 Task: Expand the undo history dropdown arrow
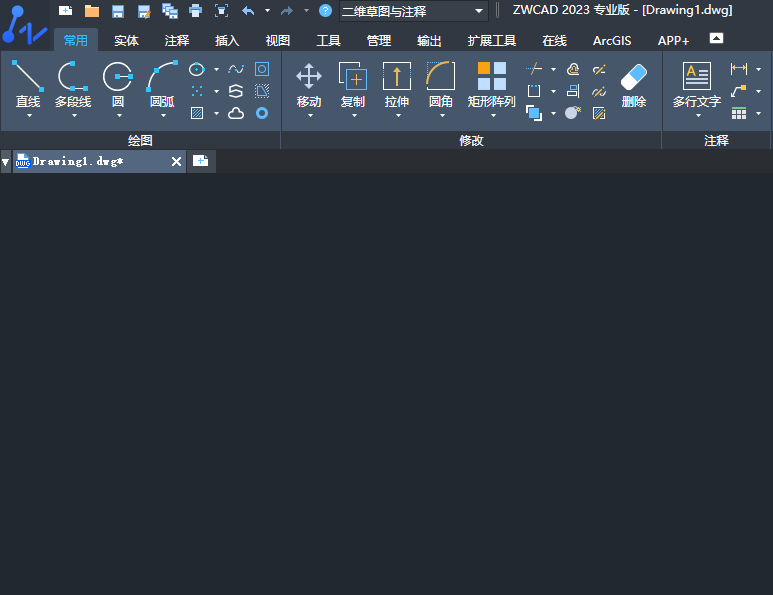[267, 10]
